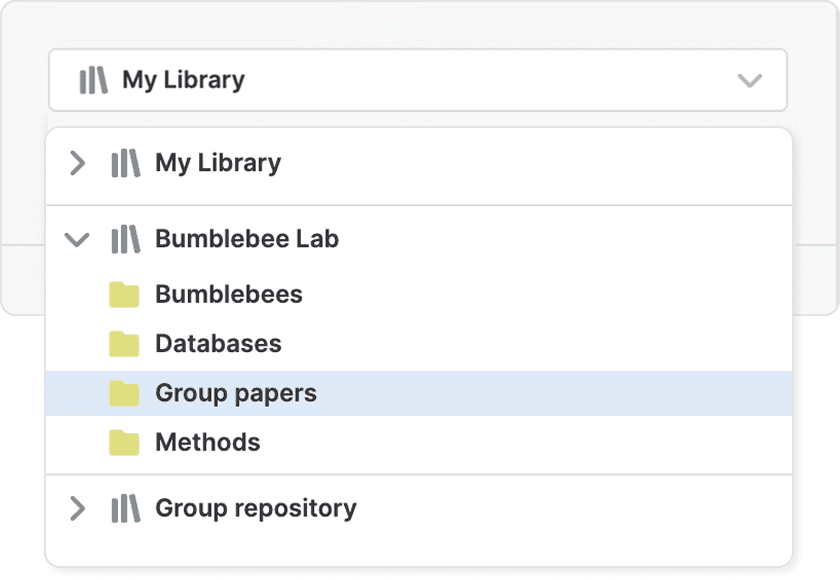840x580 pixels.
Task: Choose the Bumblebee Lab library label
Action: tap(247, 239)
